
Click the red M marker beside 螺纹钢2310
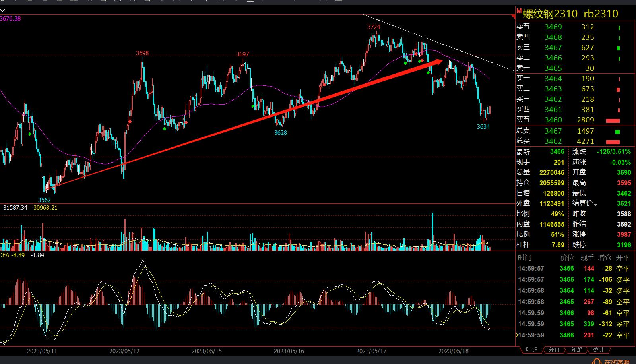[x=519, y=11]
